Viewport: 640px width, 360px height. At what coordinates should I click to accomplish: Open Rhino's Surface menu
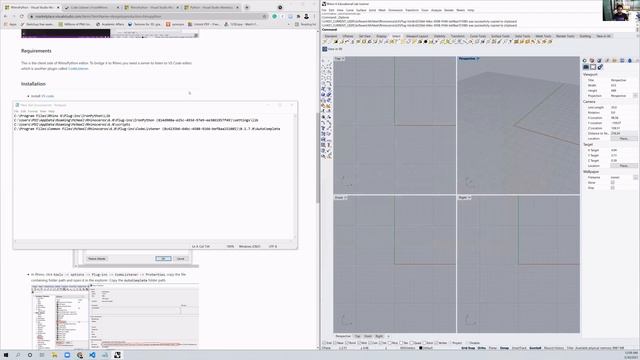[361, 10]
